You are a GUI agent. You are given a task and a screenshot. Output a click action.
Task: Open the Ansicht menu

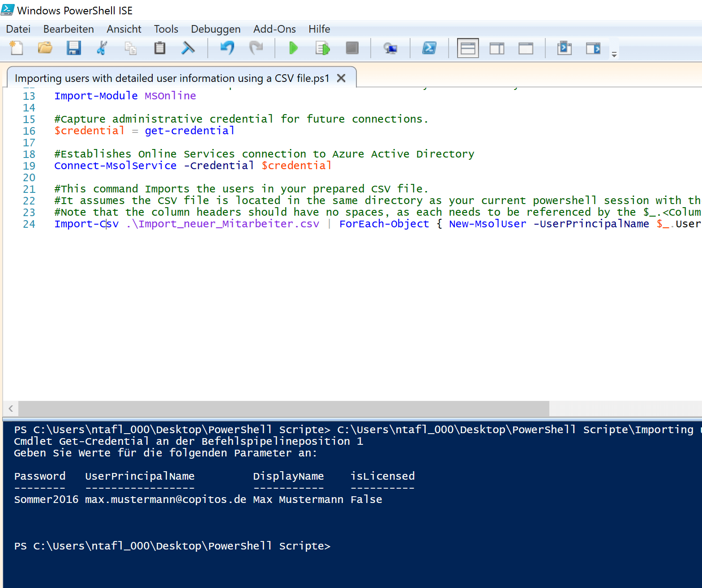click(124, 29)
